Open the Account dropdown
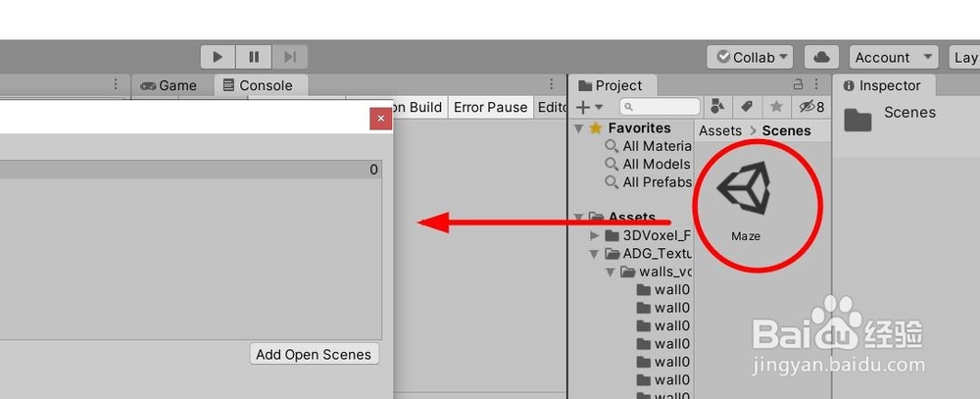The height and width of the screenshot is (399, 980). [x=894, y=57]
